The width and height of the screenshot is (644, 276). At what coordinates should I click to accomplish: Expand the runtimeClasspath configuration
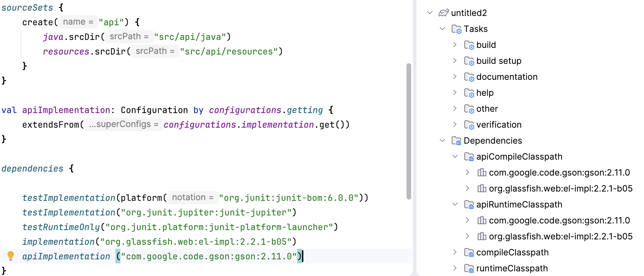(x=455, y=268)
